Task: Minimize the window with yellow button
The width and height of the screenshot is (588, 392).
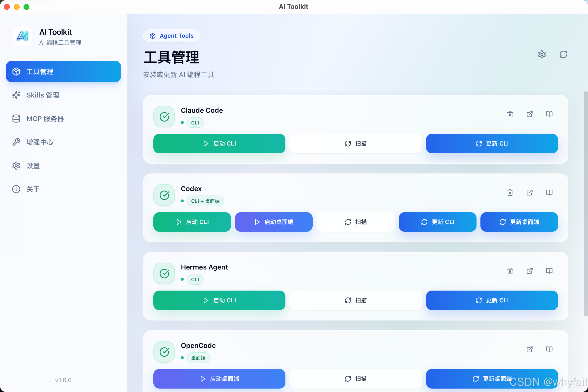Action: (17, 7)
